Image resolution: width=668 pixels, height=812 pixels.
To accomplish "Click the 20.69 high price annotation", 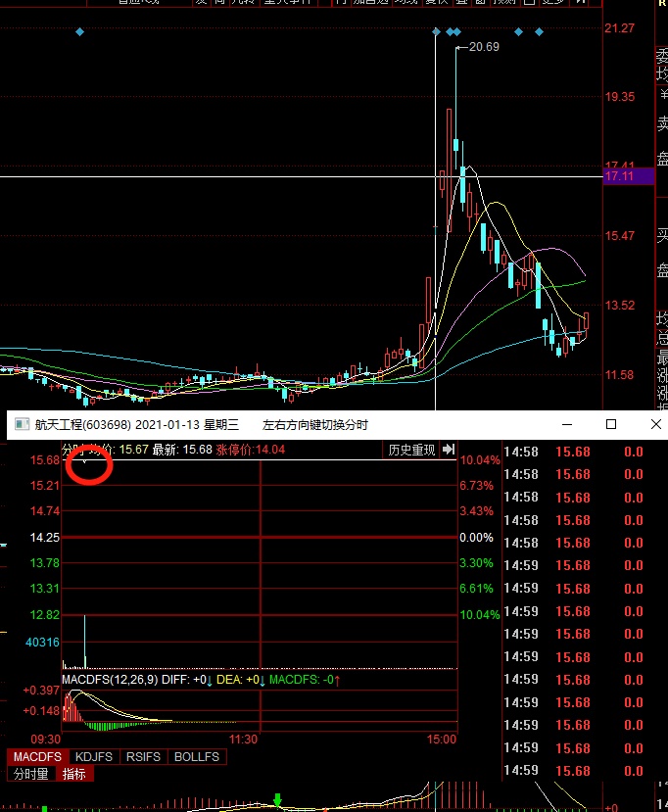I will (x=484, y=47).
